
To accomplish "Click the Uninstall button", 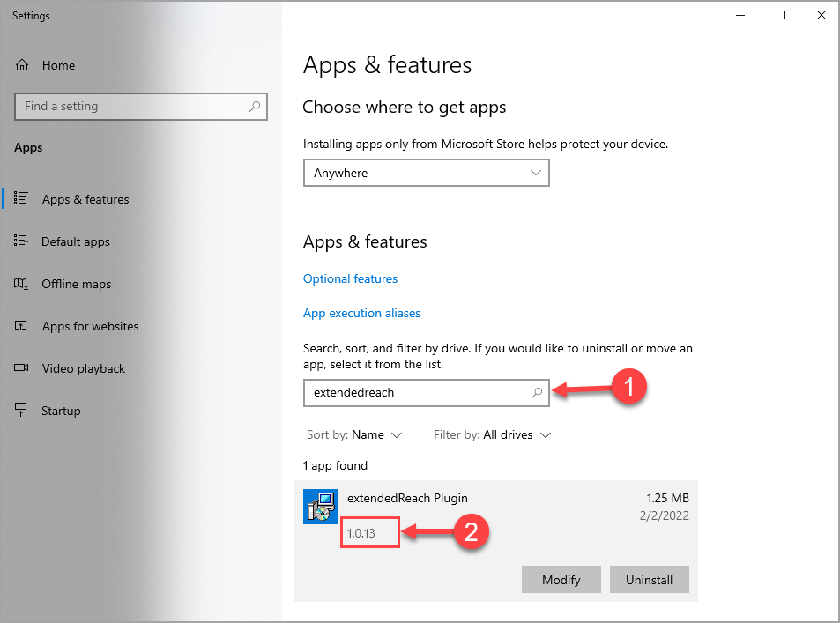I will pos(650,580).
